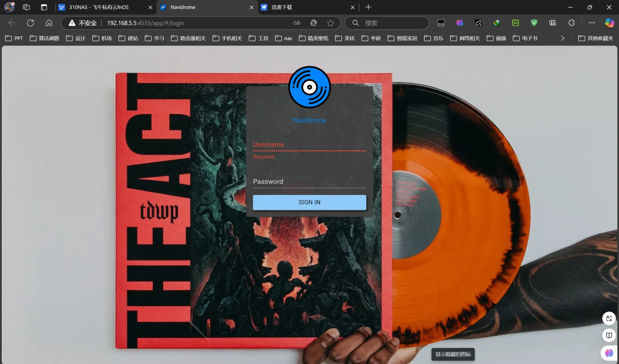
Task: Close the 310NAS fnOS tab
Action: click(x=150, y=7)
